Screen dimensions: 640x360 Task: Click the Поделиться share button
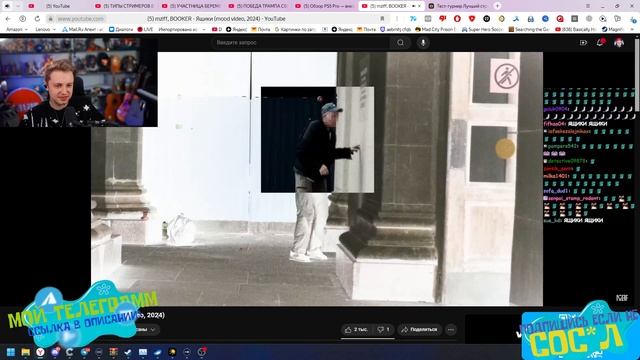[419, 329]
